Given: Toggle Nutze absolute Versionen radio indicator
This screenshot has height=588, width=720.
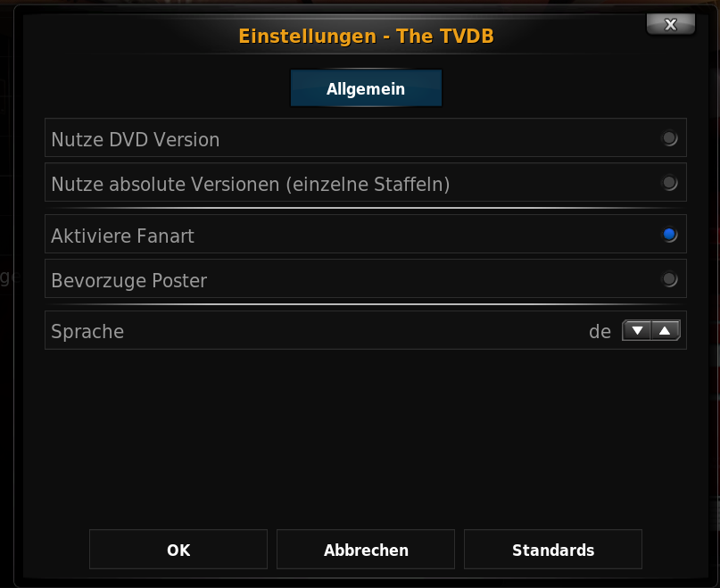Looking at the screenshot, I should pos(669,182).
